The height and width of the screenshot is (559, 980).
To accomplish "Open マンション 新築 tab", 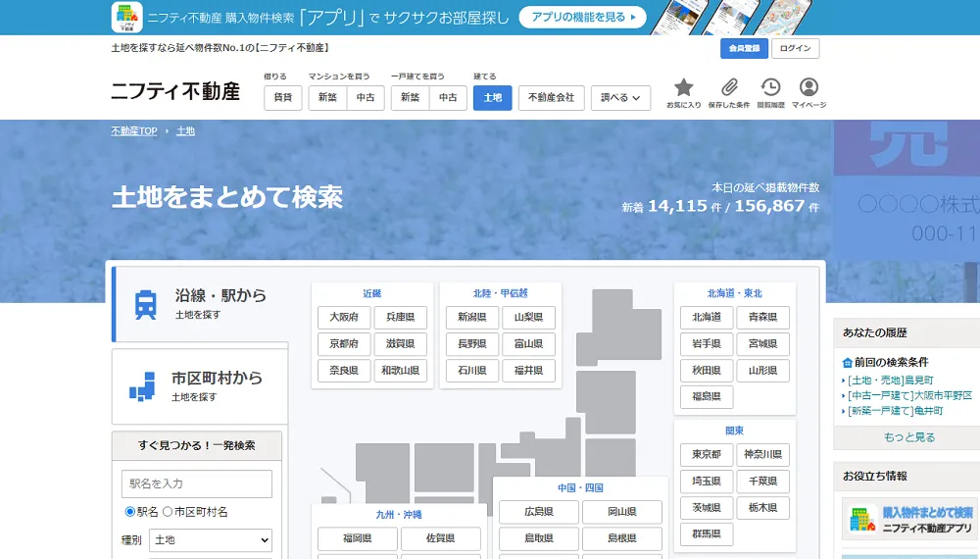I will click(327, 97).
